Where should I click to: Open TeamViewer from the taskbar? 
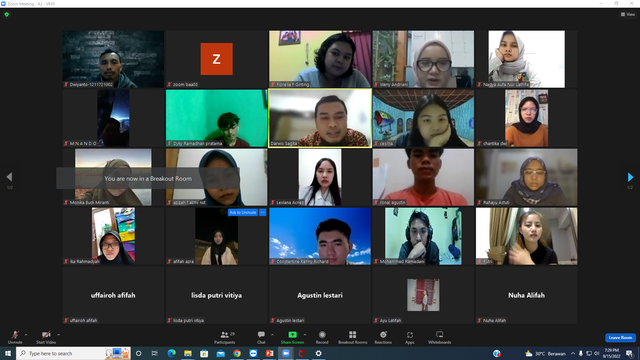[253, 353]
